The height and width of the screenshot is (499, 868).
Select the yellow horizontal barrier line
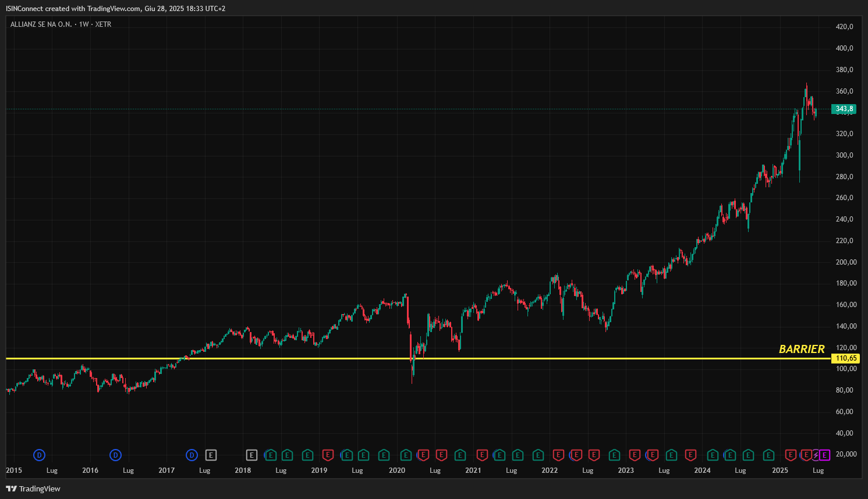point(418,358)
